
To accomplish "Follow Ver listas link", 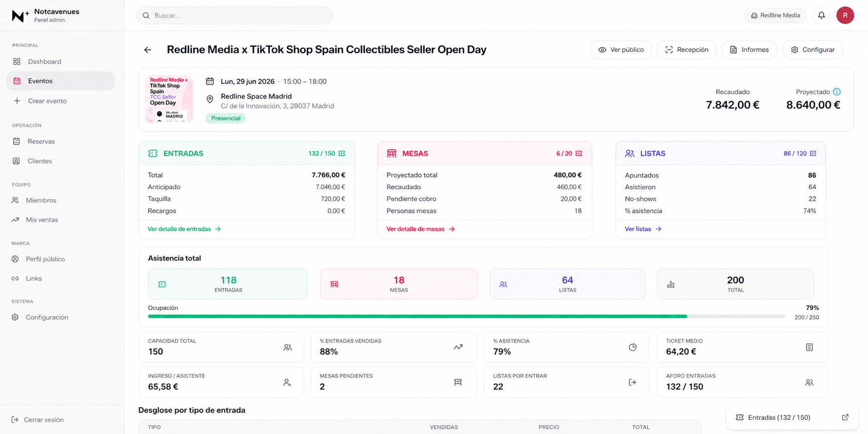I will 643,229.
